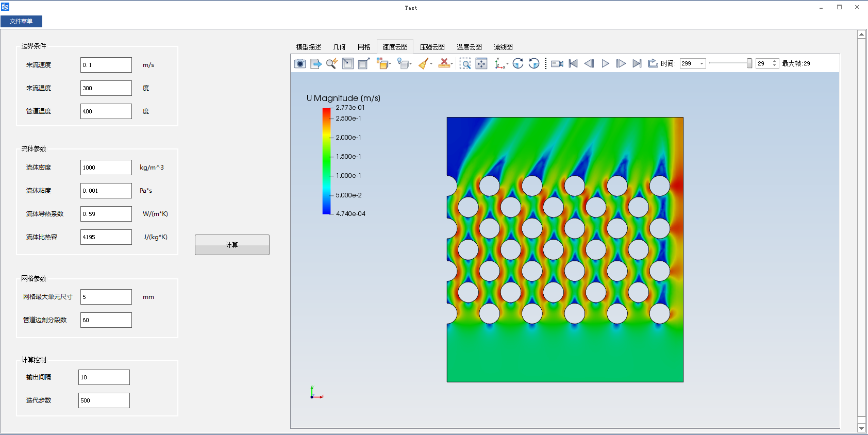Open the 时间 time value dropdown
The width and height of the screenshot is (868, 435).
tap(702, 63)
